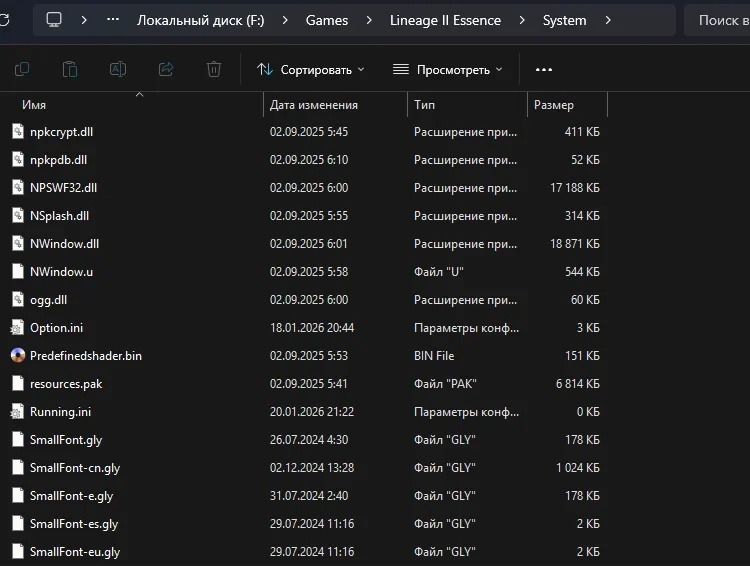This screenshot has height=566, width=750.
Task: Select the Option.ini gear file icon
Action: tap(17, 328)
